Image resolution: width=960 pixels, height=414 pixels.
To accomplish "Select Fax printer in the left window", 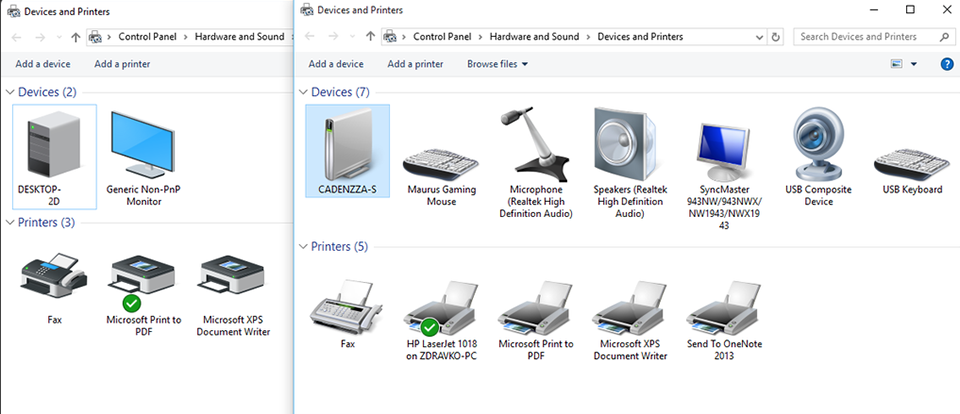I will pyautogui.click(x=54, y=289).
